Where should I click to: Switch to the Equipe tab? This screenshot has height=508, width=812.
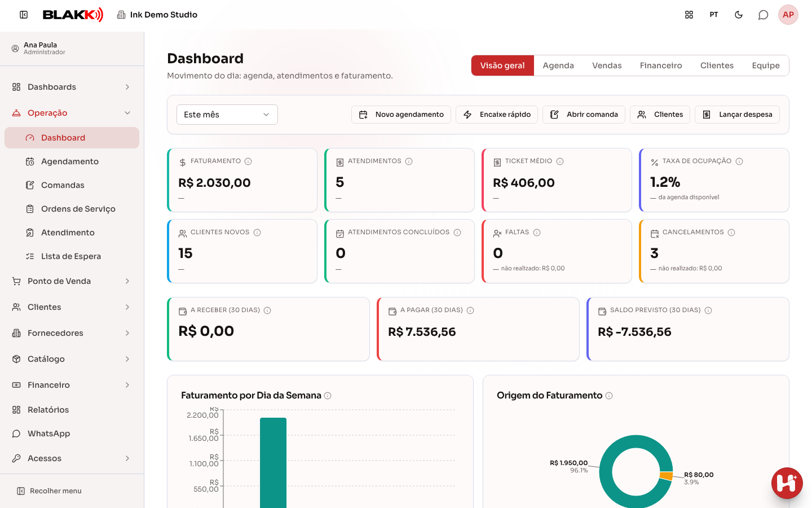(x=766, y=65)
